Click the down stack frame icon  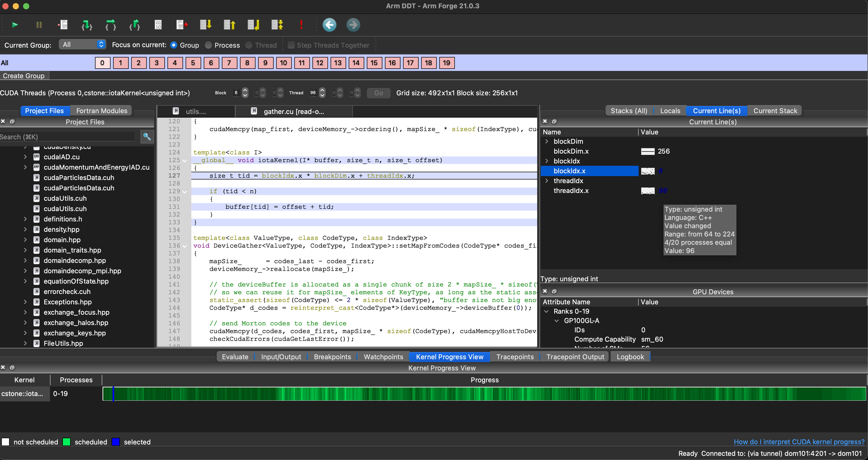pos(206,25)
